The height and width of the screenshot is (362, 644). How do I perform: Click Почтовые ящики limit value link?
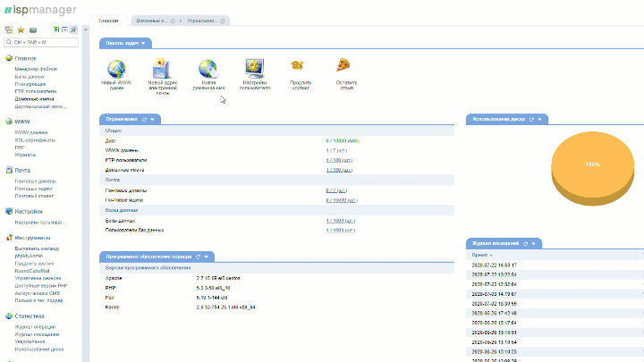[x=342, y=200]
